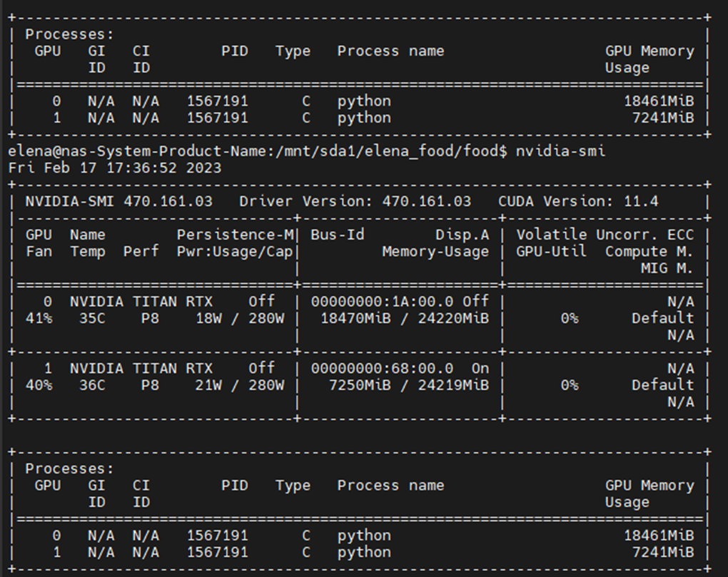The image size is (728, 577).
Task: Click the GPU-Util column header
Action: (x=551, y=251)
